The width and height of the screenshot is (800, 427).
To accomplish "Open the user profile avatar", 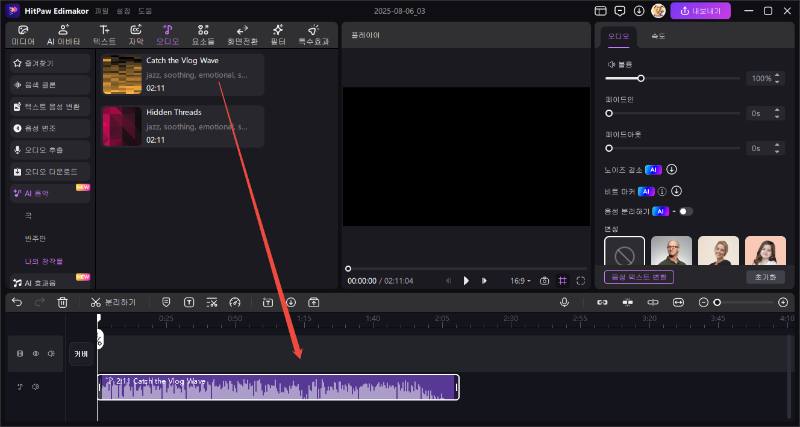I will [658, 11].
